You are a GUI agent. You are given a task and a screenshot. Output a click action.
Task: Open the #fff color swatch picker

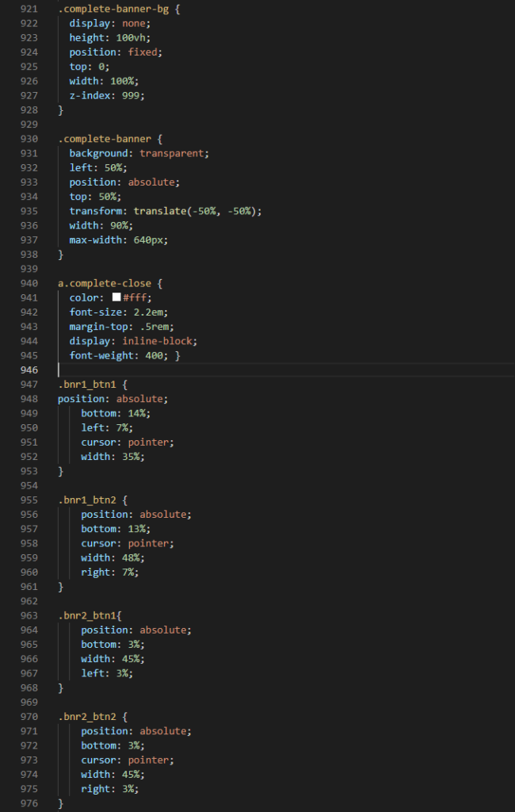coord(116,297)
